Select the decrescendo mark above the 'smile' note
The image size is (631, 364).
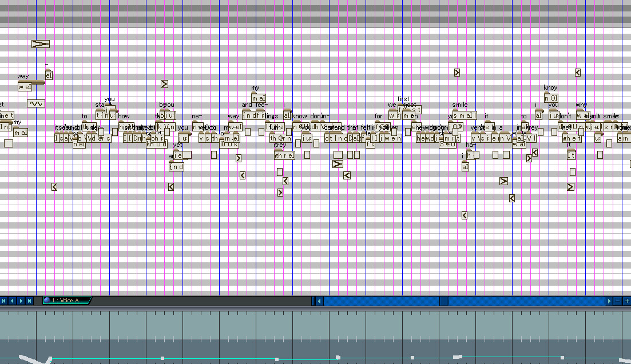coord(457,73)
